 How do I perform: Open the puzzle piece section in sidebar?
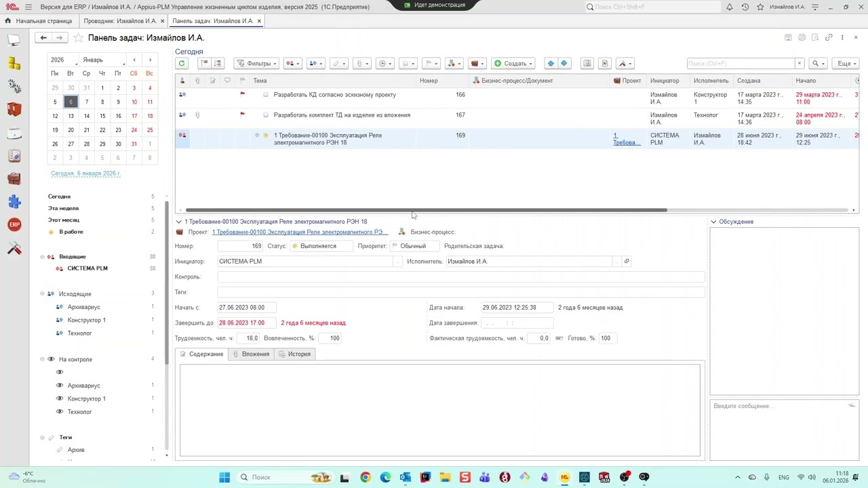pyautogui.click(x=14, y=201)
